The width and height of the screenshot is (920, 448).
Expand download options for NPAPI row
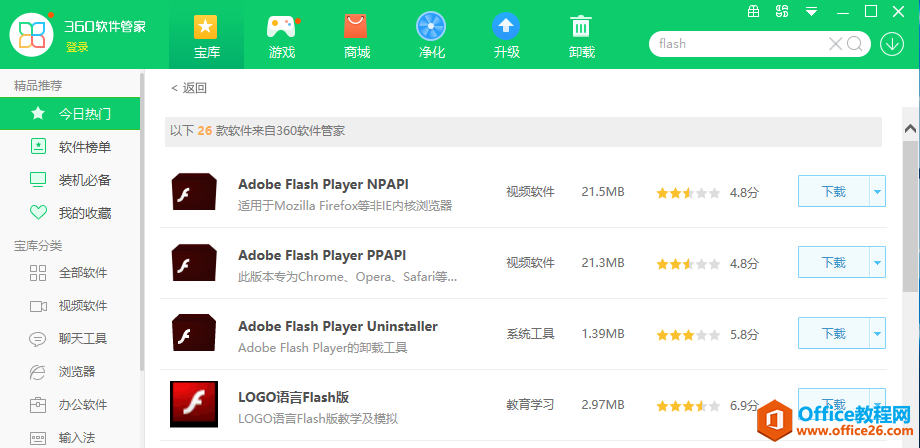point(877,191)
